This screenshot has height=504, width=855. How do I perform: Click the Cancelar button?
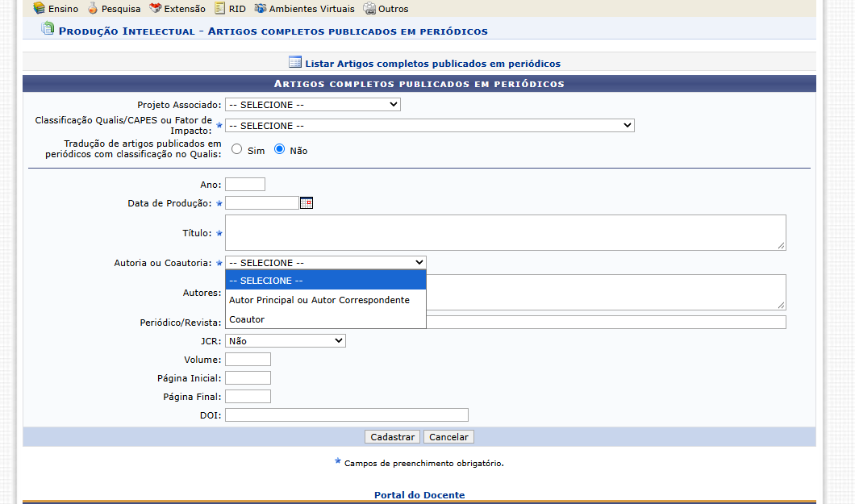click(448, 437)
